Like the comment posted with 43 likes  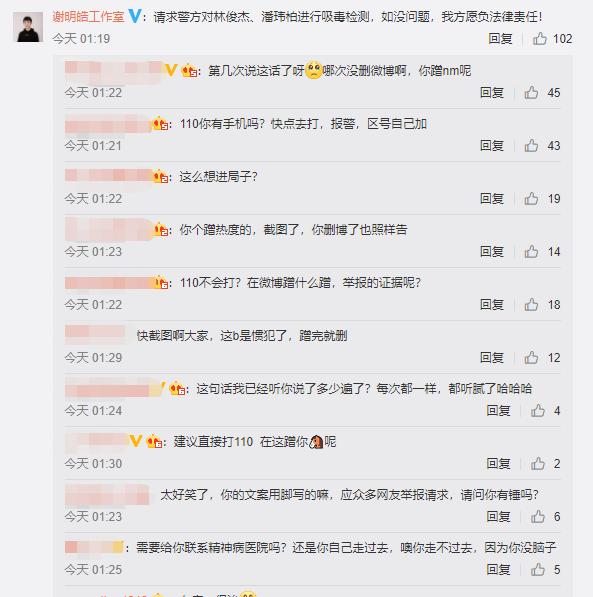point(531,145)
